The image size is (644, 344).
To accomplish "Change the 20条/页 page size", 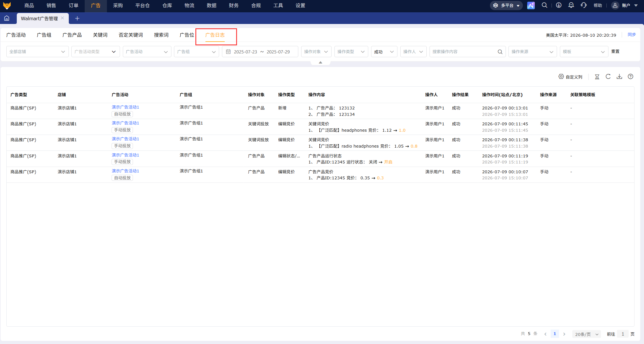I will pyautogui.click(x=586, y=334).
